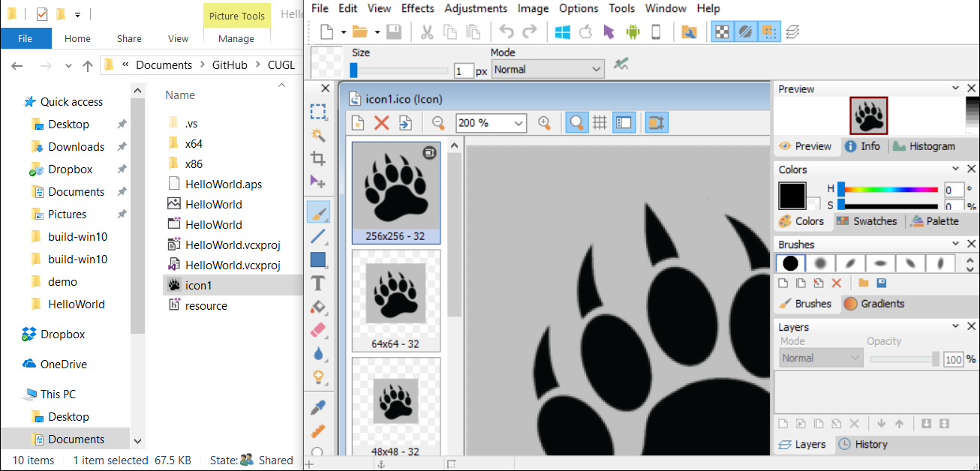Select the 64x64 - 32 image thumbnail

coord(396,301)
